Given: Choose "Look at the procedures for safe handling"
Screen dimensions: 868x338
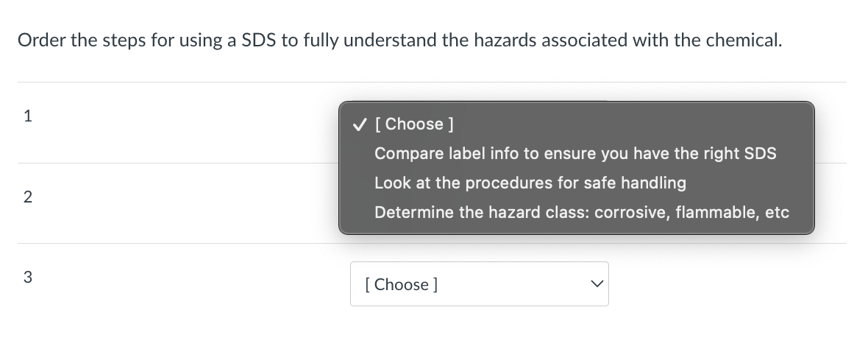Looking at the screenshot, I should tap(530, 183).
